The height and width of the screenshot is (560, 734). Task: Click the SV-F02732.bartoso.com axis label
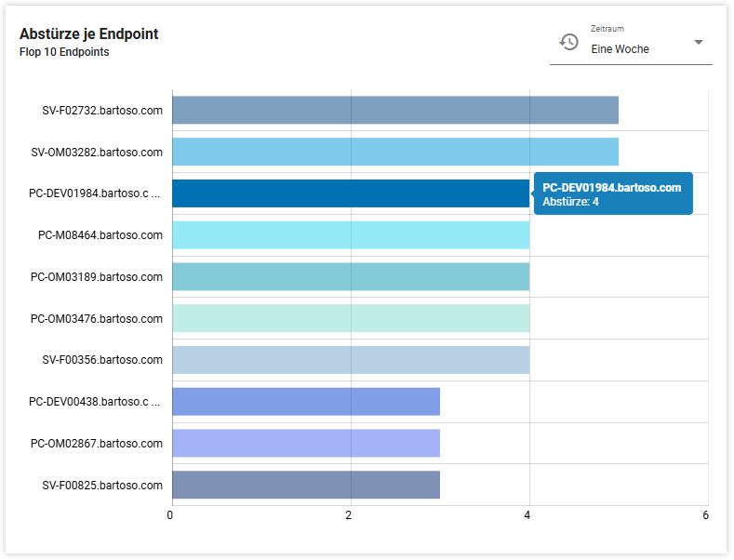102,111
